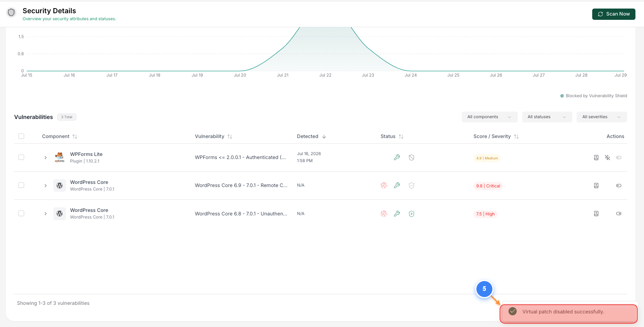Click the Jul 22 label on chart axis
This screenshot has height=327, width=644.
(326, 75)
